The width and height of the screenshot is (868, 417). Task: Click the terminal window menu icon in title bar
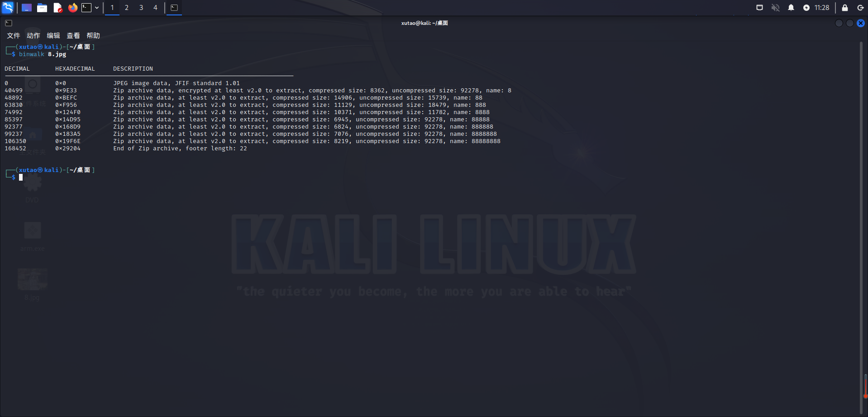pos(9,23)
